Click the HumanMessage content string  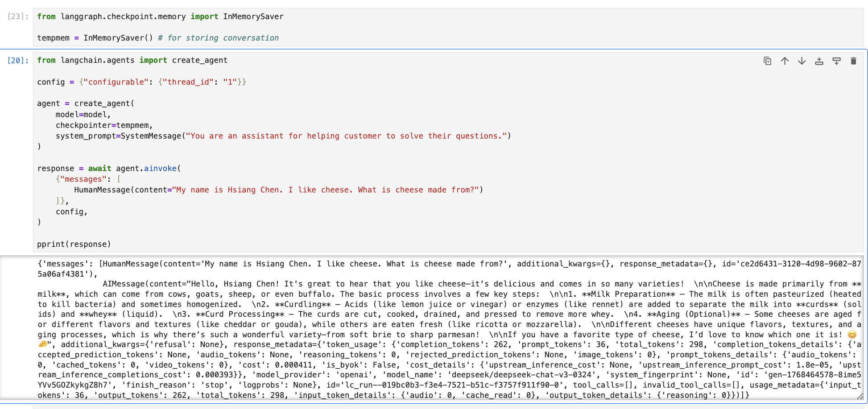click(326, 190)
